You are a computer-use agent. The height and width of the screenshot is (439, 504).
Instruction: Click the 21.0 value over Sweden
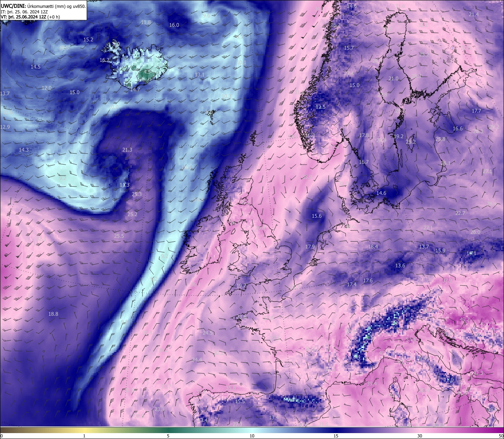click(x=393, y=78)
